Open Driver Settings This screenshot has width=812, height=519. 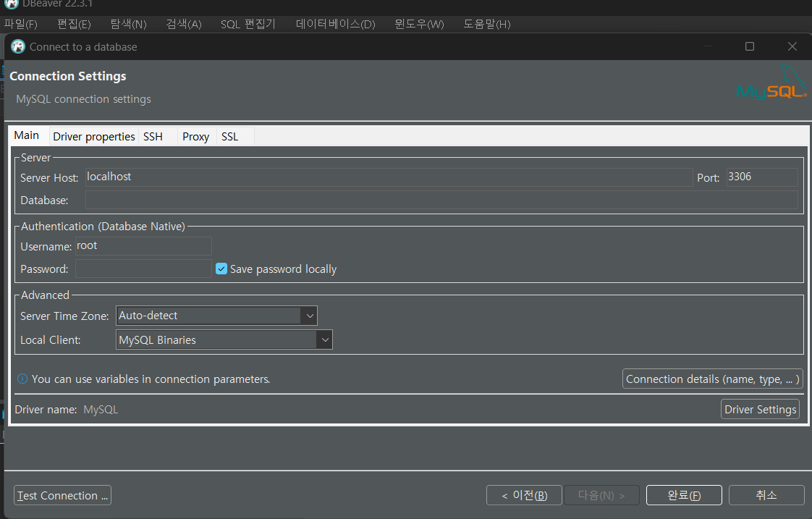click(760, 409)
